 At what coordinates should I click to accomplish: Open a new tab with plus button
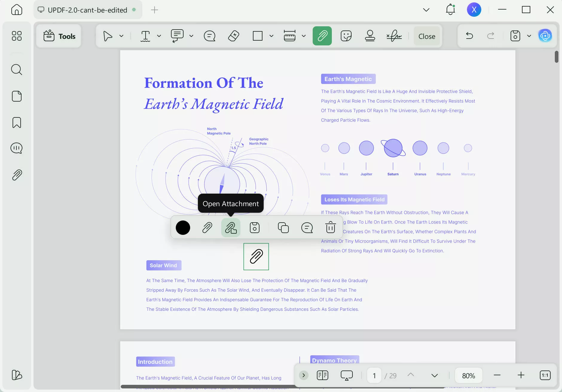pos(155,10)
